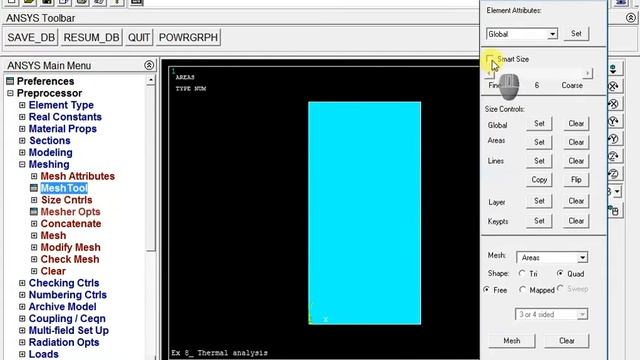Select Tri mesh shape radio button
The height and width of the screenshot is (360, 640).
click(x=522, y=273)
